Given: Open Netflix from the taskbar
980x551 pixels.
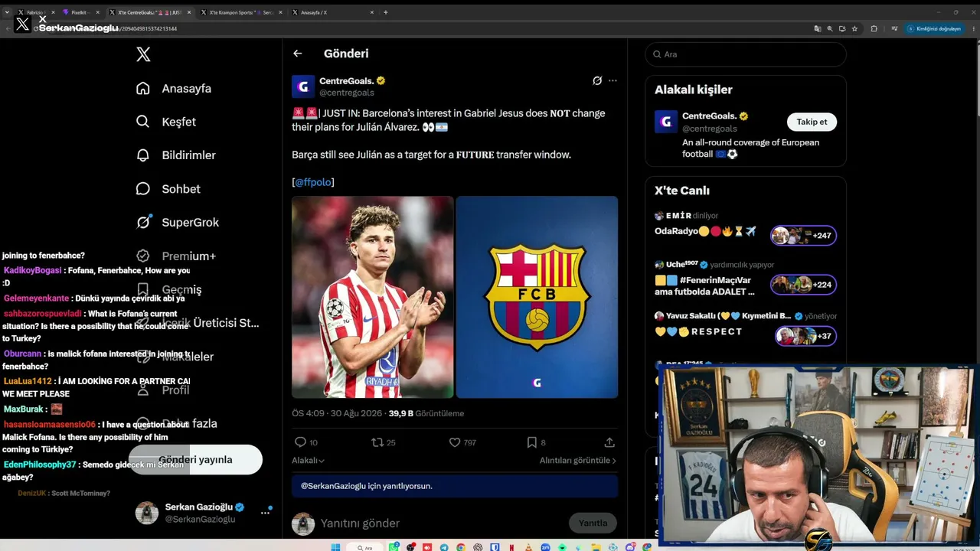Looking at the screenshot, I should pyautogui.click(x=511, y=547).
